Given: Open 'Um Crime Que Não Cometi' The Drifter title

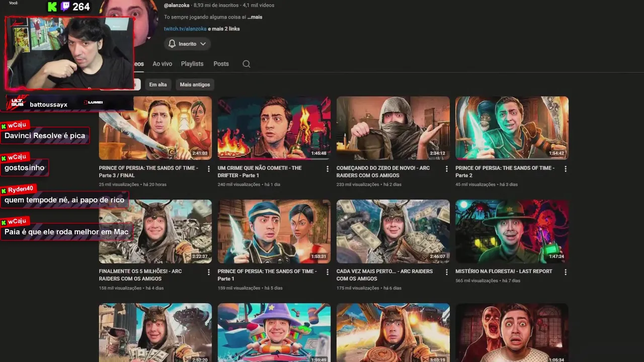Looking at the screenshot, I should (x=260, y=171).
